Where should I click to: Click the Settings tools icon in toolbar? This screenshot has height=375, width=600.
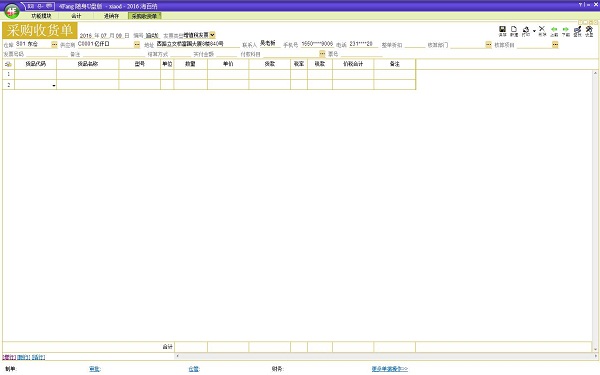click(x=589, y=31)
